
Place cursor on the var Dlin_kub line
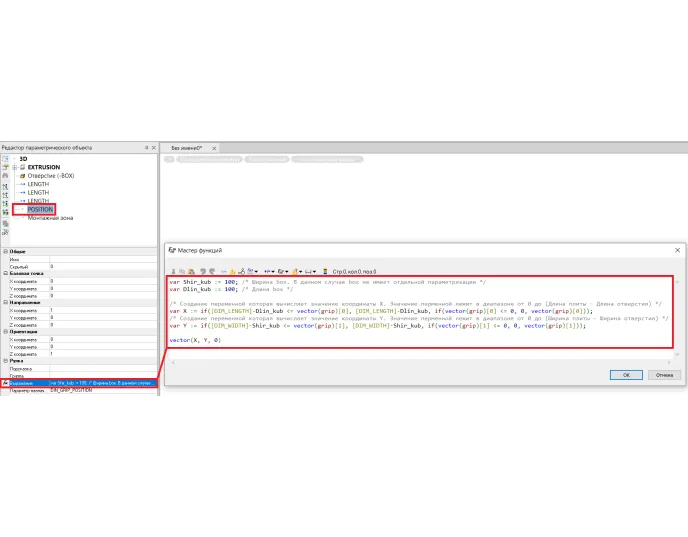231,289
